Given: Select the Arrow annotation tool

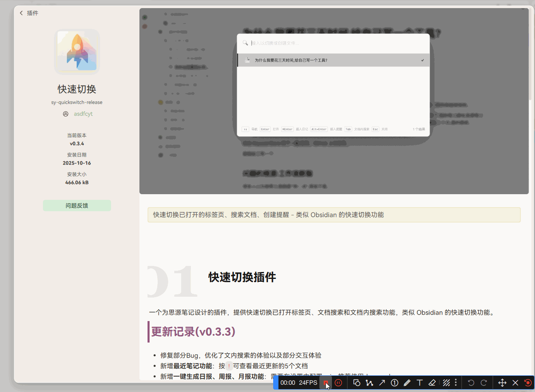Looking at the screenshot, I should [x=382, y=382].
